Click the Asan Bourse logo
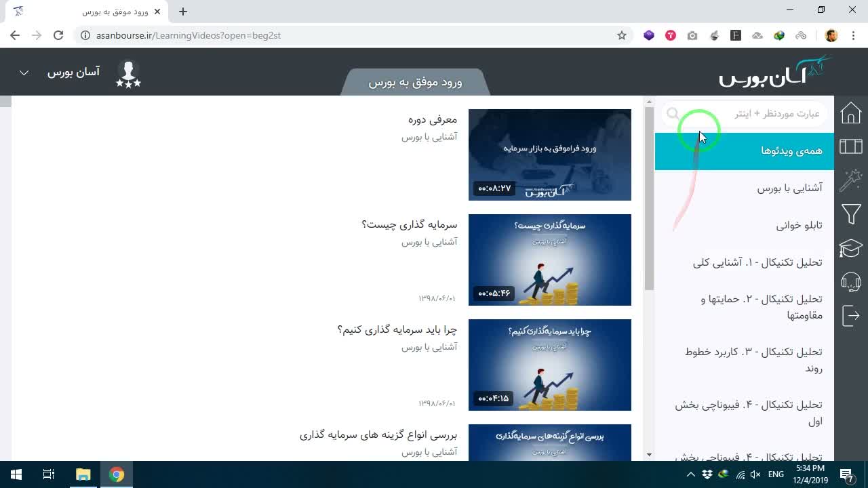Viewport: 868px width, 488px height. click(775, 73)
